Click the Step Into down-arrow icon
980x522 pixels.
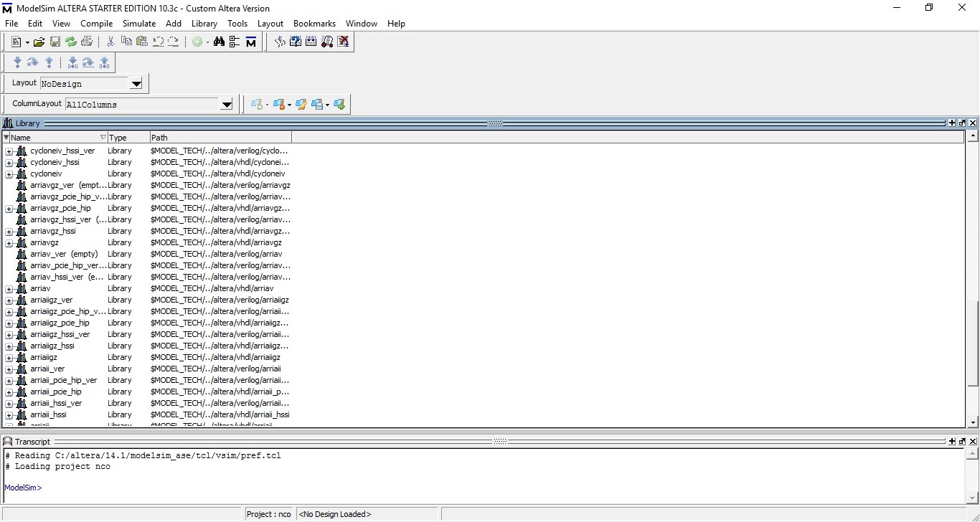click(17, 63)
